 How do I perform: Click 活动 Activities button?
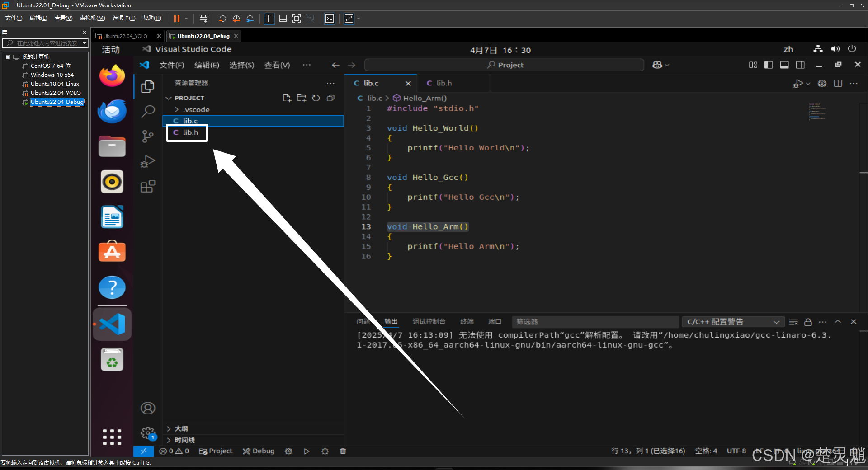point(111,50)
